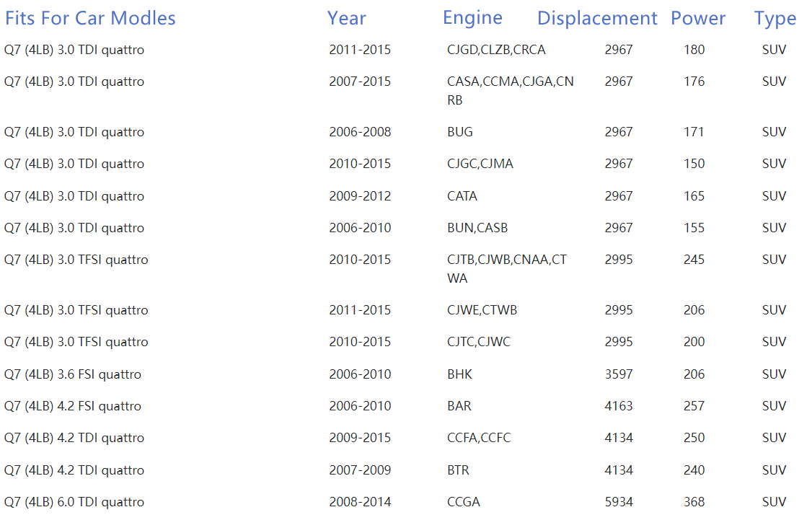Click power value 180

[x=694, y=50]
